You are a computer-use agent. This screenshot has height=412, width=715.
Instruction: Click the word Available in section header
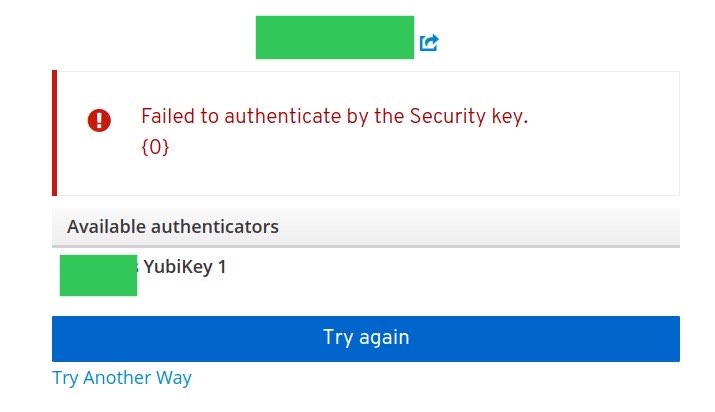point(106,227)
